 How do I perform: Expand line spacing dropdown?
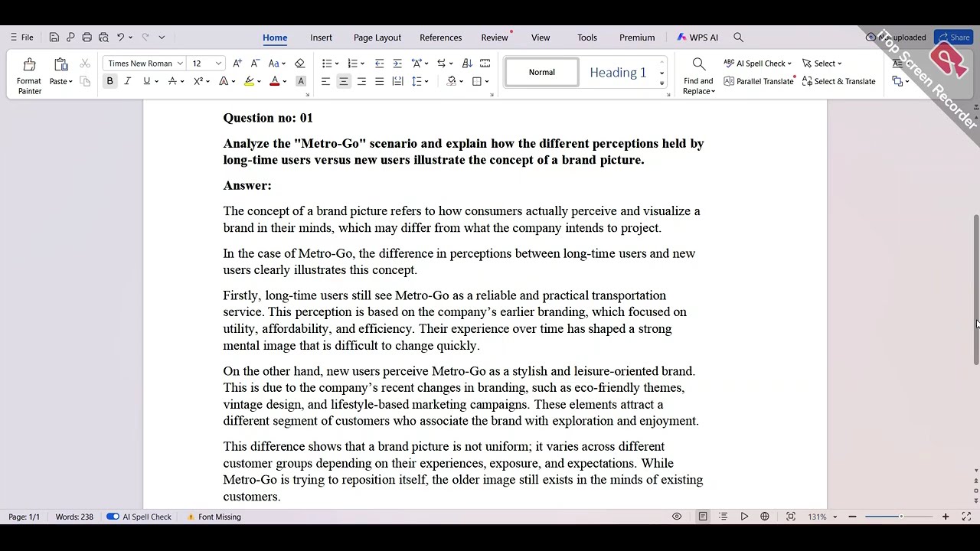pyautogui.click(x=427, y=81)
